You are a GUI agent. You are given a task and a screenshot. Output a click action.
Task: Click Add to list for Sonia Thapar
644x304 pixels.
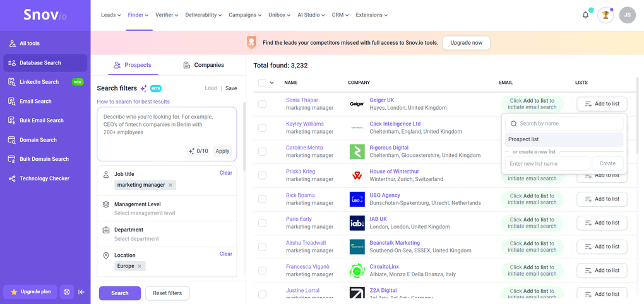coord(602,104)
